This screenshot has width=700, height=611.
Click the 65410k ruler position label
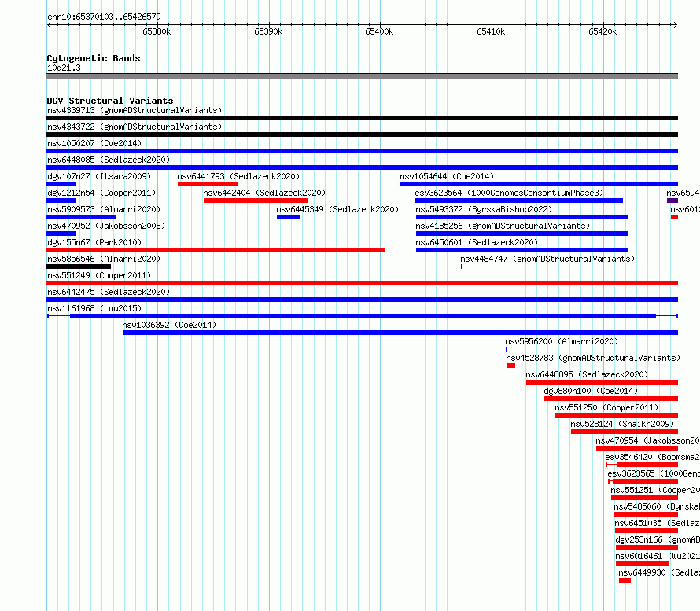click(491, 31)
